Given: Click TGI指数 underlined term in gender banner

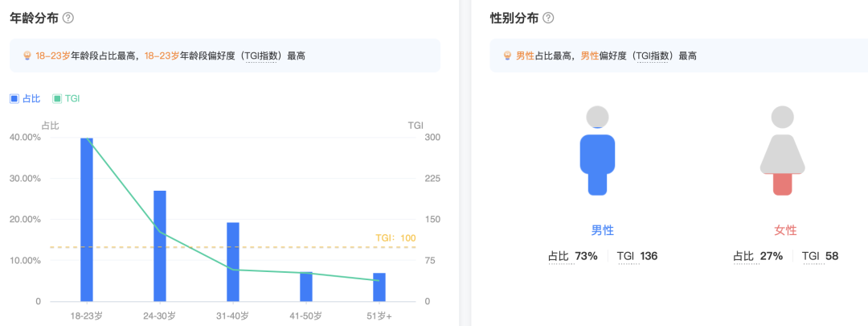Looking at the screenshot, I should click(654, 56).
